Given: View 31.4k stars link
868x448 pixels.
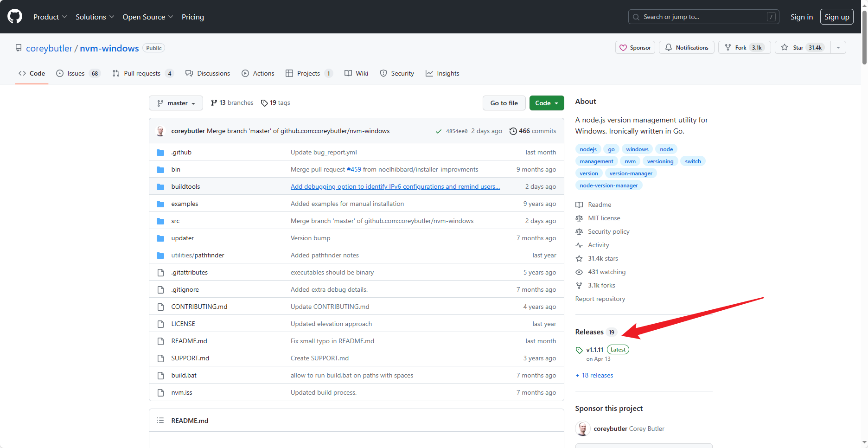Looking at the screenshot, I should [597, 258].
